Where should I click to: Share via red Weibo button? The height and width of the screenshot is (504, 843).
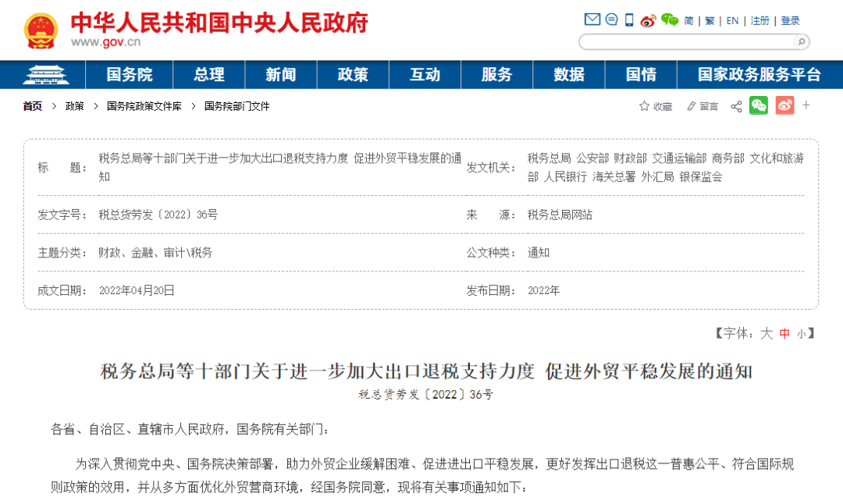pos(785,105)
